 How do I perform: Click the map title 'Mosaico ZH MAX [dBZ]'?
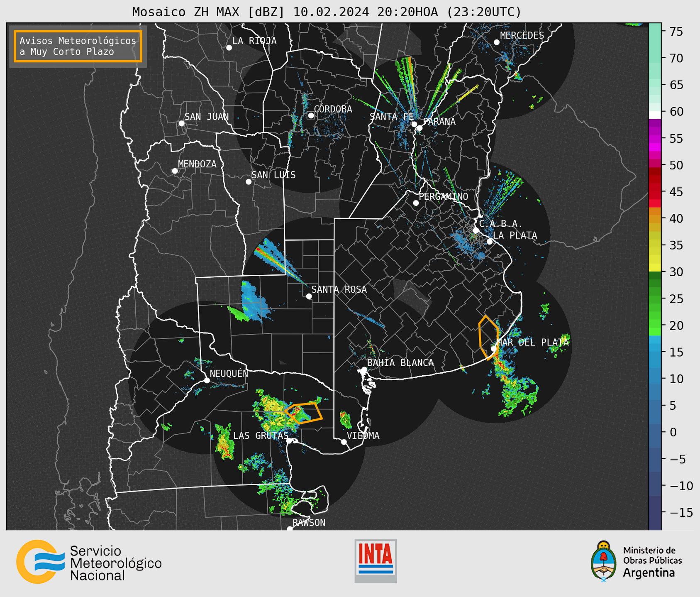click(x=209, y=12)
